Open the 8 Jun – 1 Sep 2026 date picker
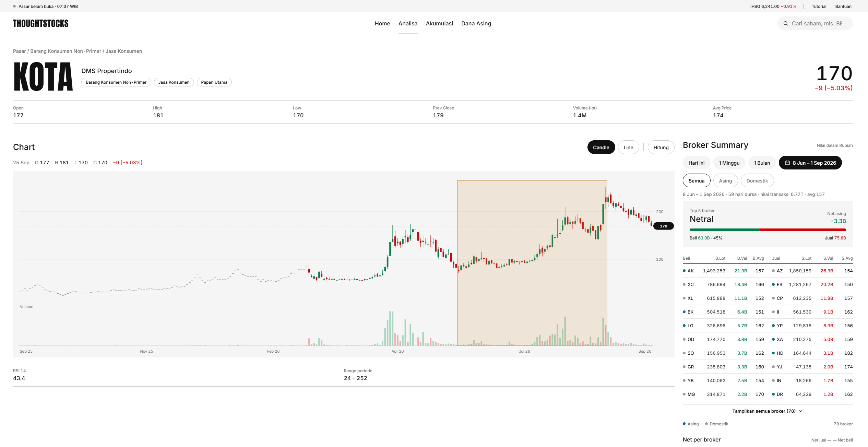This screenshot has width=868, height=447. tap(810, 163)
